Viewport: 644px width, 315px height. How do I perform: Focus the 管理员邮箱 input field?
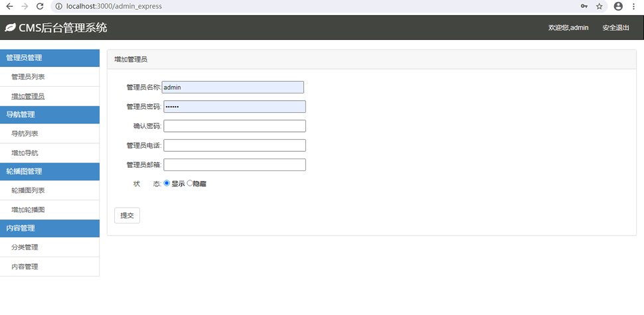tap(234, 165)
